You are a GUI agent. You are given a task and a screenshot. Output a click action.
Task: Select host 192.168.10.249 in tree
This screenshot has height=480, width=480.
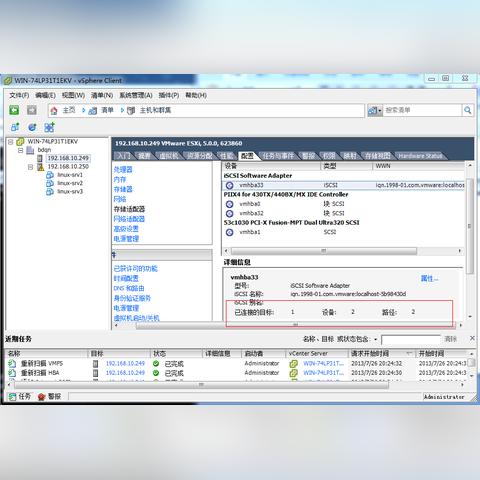[x=68, y=158]
